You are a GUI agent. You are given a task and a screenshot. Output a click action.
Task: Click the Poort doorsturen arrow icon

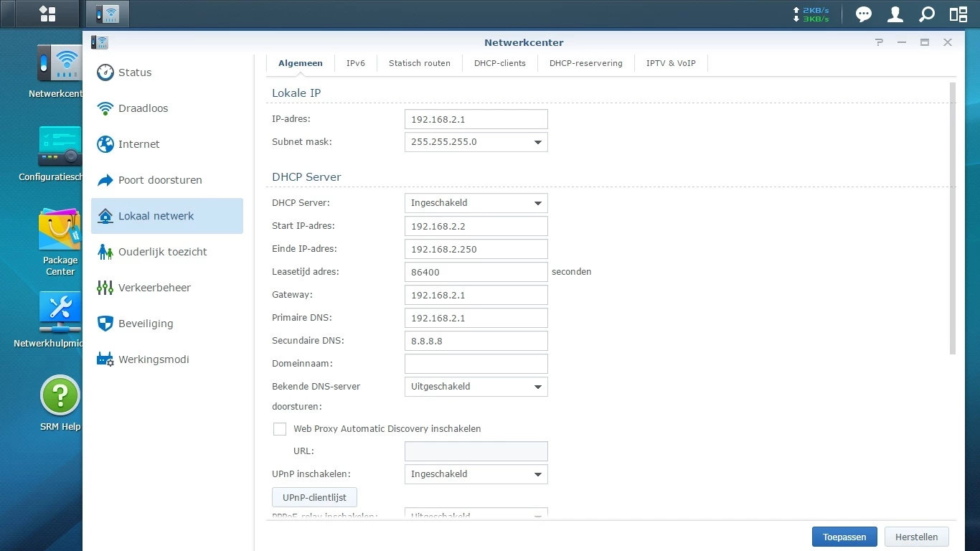tap(105, 180)
